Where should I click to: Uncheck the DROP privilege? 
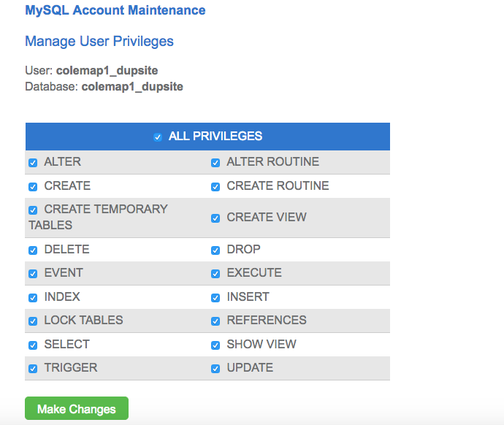[215, 250]
